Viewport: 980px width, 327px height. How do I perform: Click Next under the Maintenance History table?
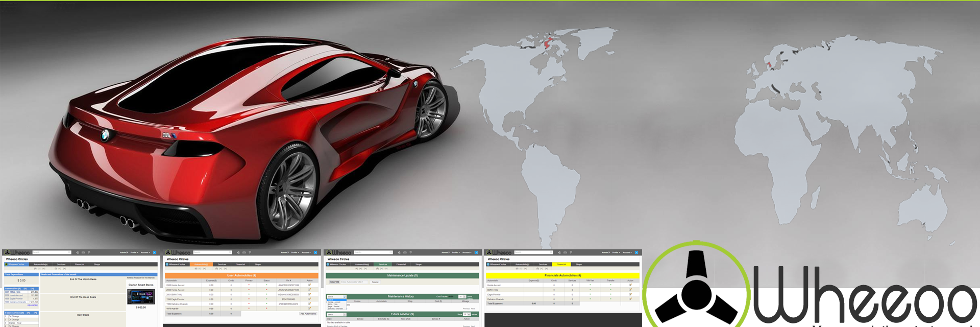[x=473, y=309]
